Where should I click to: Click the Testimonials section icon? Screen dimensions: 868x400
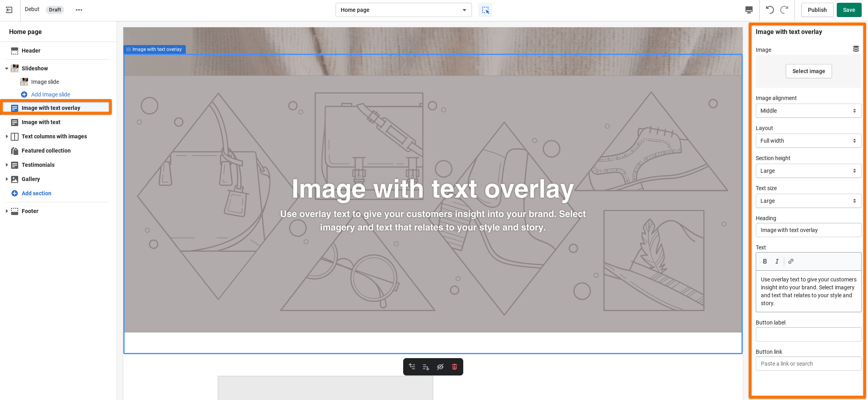[x=15, y=165]
